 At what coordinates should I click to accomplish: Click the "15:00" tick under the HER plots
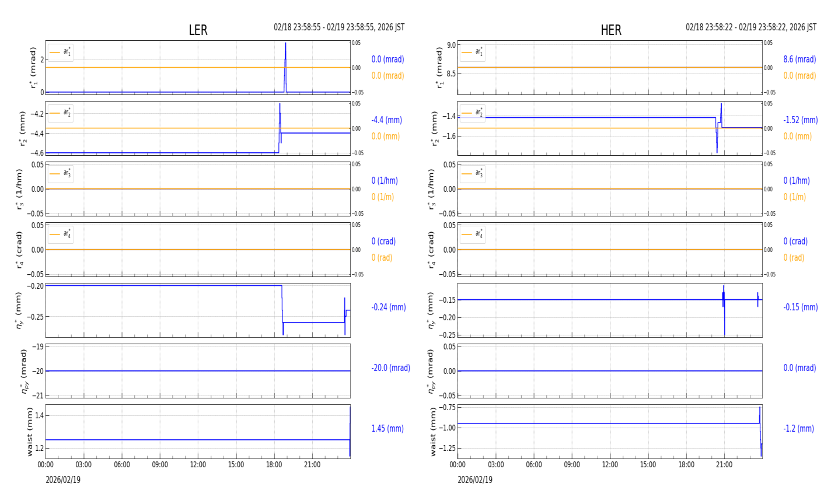click(648, 465)
